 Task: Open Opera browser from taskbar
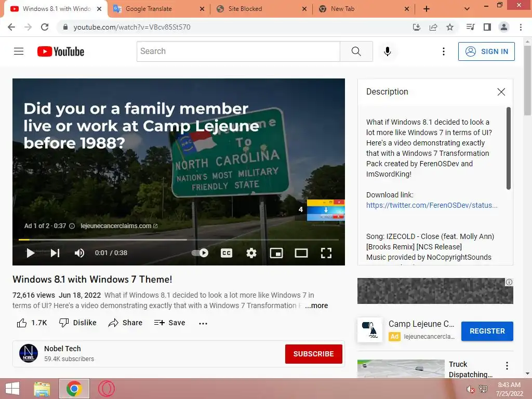107,389
